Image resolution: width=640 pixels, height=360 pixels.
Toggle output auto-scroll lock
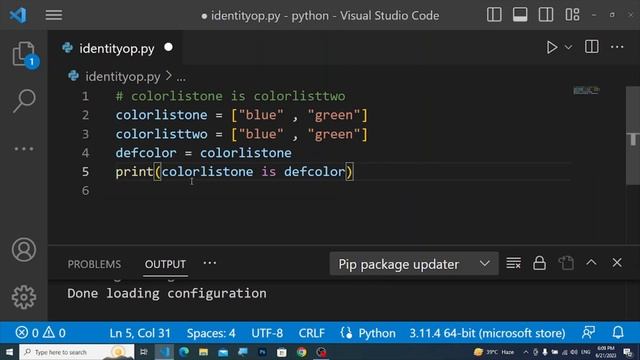(539, 263)
